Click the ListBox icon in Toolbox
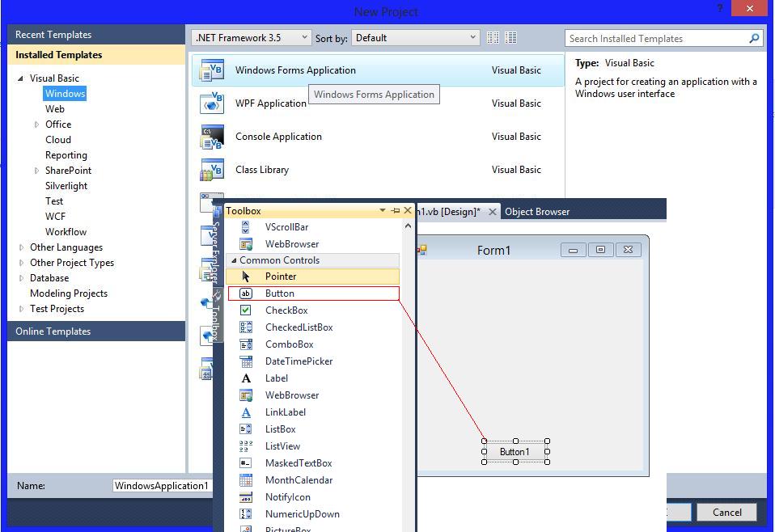The height and width of the screenshot is (532, 775). [x=246, y=429]
